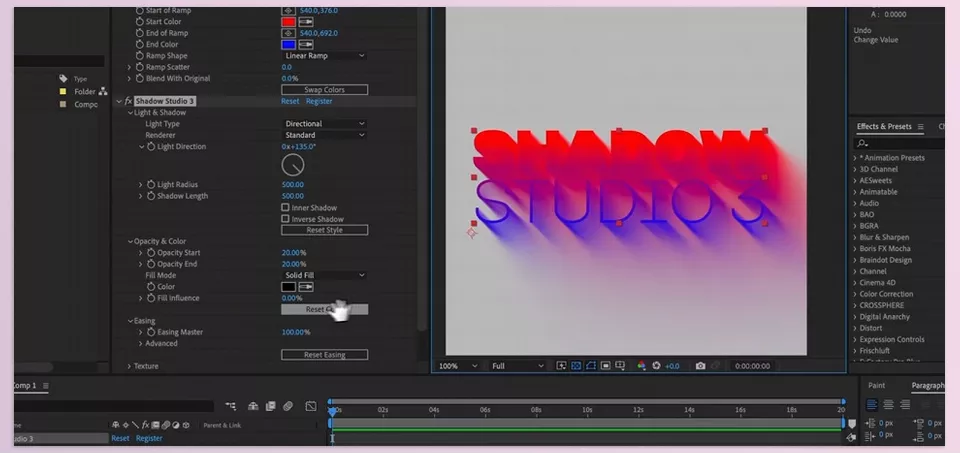Open the Ramp Shape Linear Ramp dropdown

[324, 56]
